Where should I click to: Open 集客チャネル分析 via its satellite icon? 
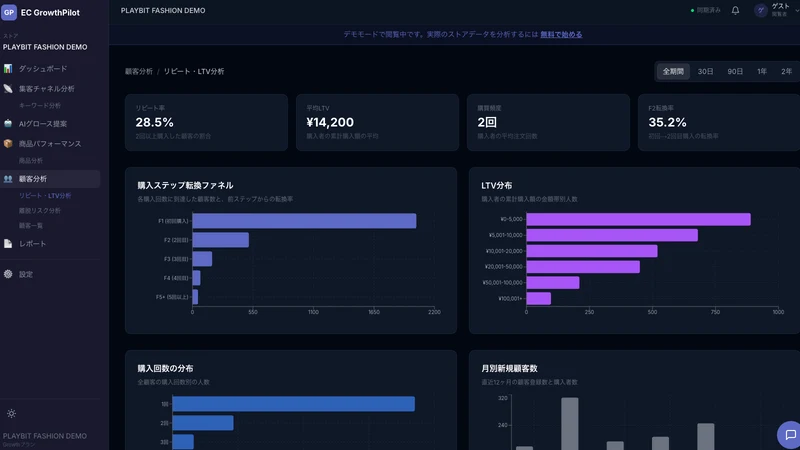tap(8, 89)
